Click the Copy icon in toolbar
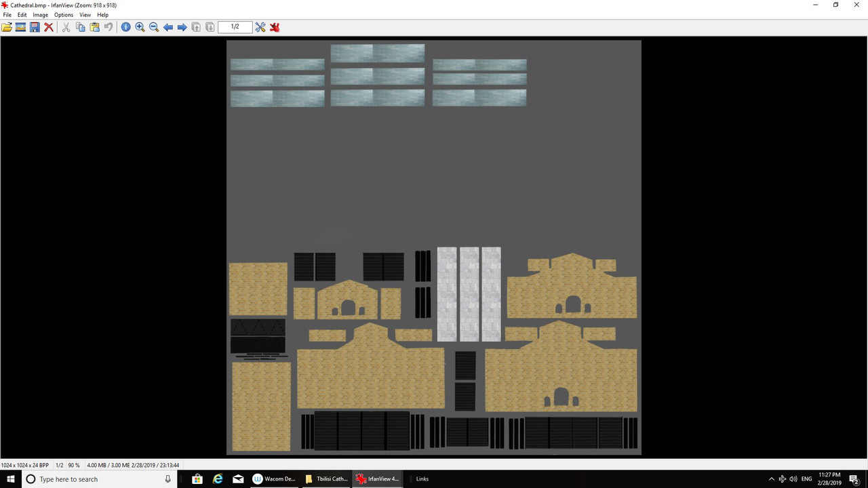The image size is (868, 488). [x=80, y=27]
